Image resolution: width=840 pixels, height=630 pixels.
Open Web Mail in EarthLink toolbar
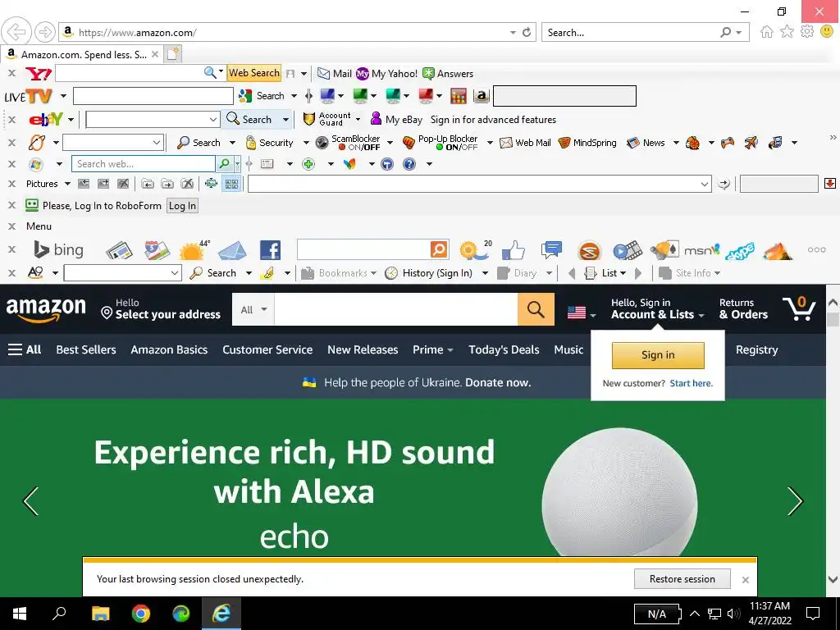525,143
